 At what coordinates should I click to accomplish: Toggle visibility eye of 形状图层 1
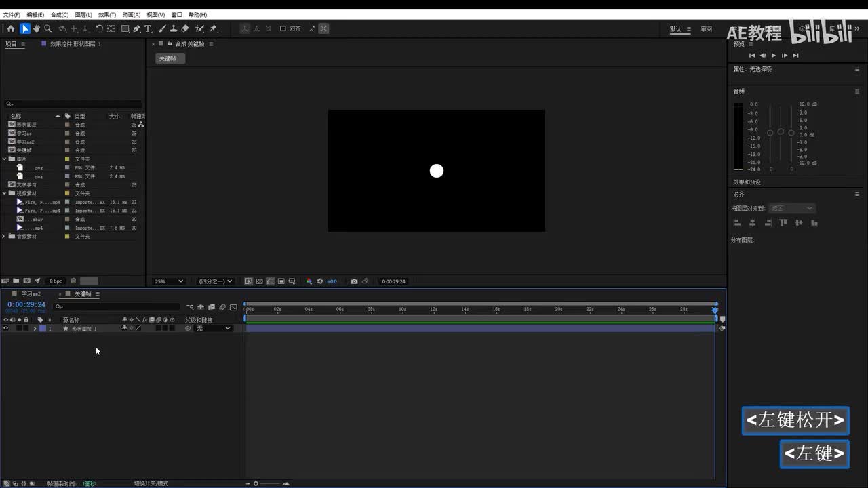pyautogui.click(x=6, y=328)
